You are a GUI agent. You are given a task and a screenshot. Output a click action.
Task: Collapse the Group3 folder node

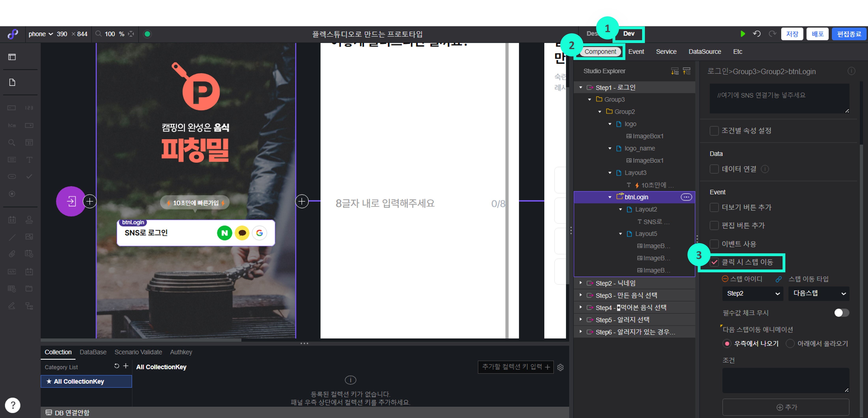[x=589, y=100]
